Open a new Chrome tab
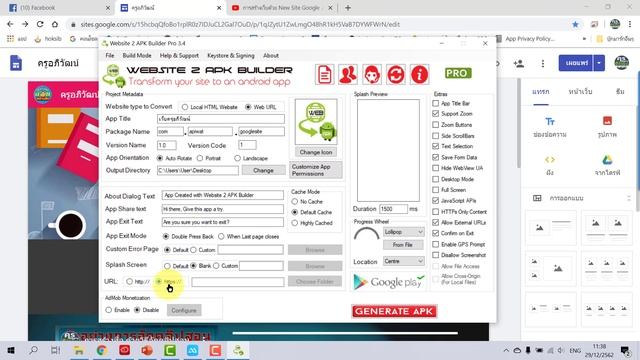 point(348,8)
